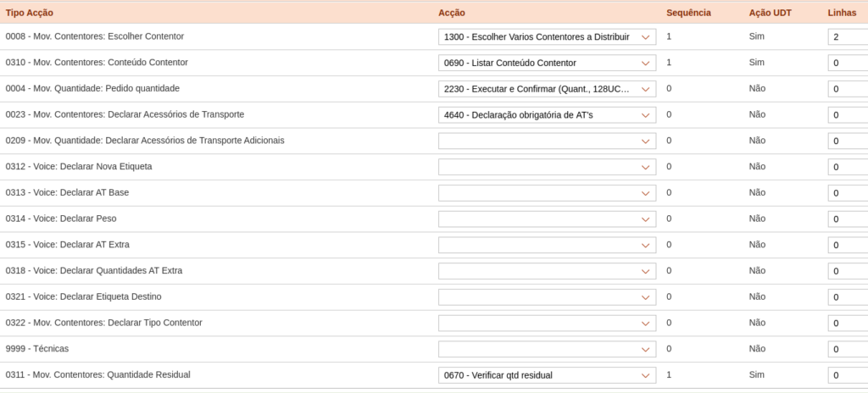Open Acção dropdown for 0311 Quantidade Residual
Image resolution: width=868 pixels, height=393 pixels.
point(547,374)
